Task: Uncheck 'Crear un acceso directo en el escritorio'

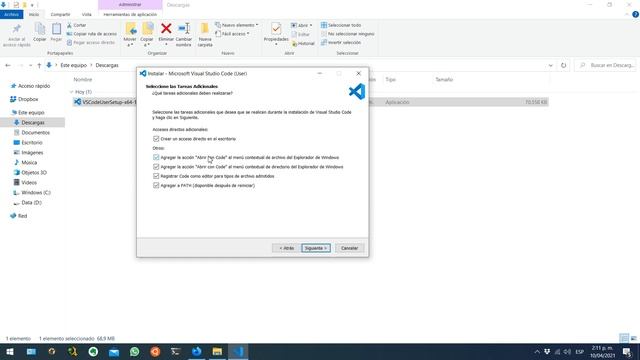Action: coord(156,139)
